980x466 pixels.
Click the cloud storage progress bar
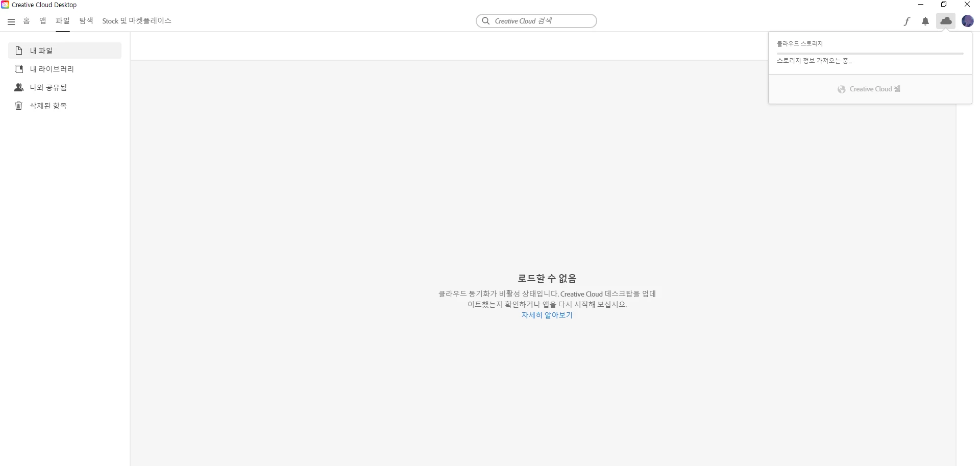(870, 53)
